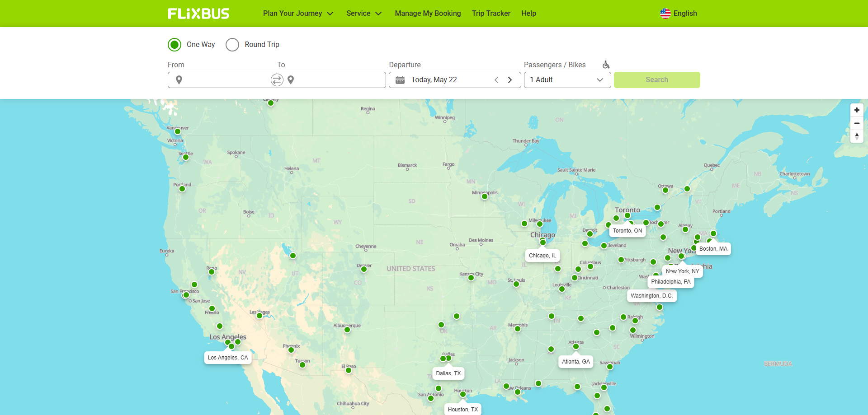Click the Vancouver station marker
Screen dimensions: 868x415
tap(178, 131)
